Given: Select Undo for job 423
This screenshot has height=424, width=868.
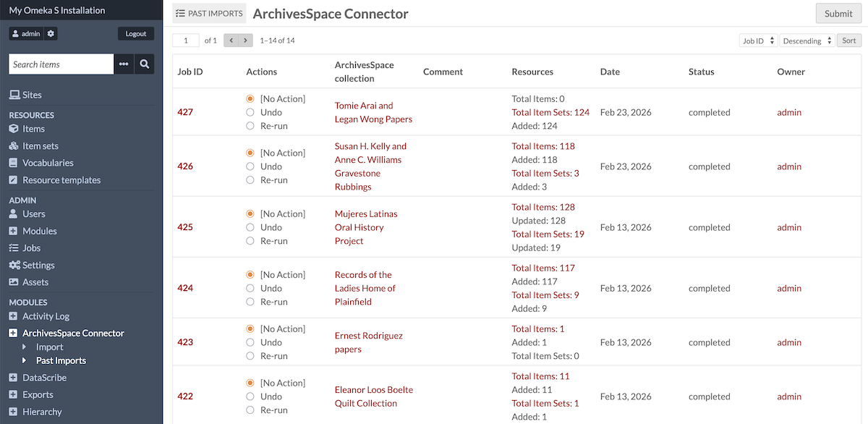Looking at the screenshot, I should click(x=250, y=342).
